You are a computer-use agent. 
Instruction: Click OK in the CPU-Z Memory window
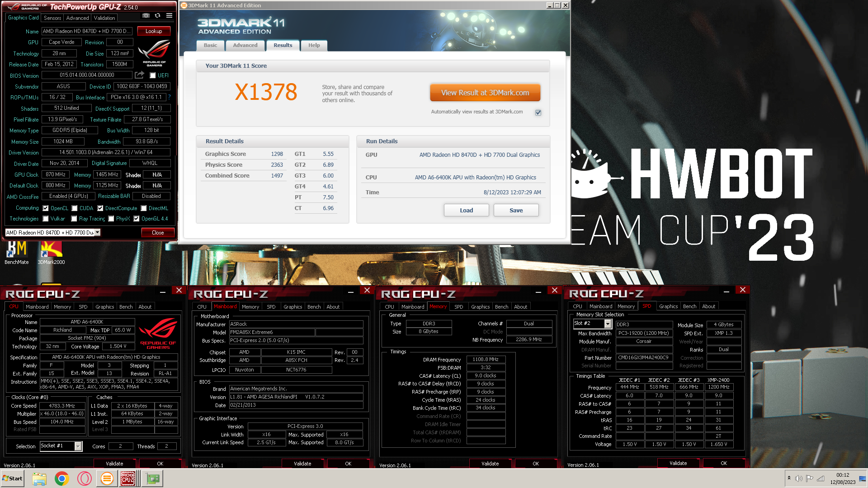[536, 464]
